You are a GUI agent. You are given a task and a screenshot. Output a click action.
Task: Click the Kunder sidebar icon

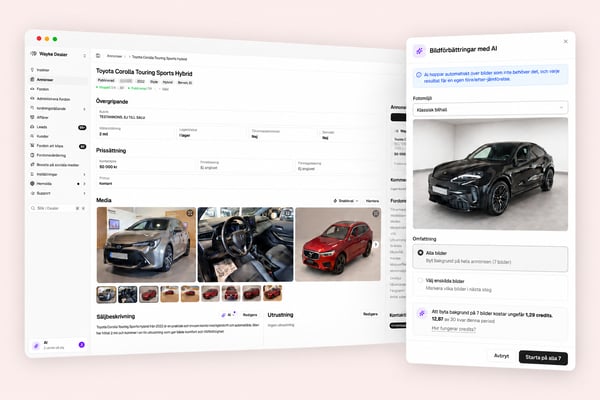coord(32,136)
